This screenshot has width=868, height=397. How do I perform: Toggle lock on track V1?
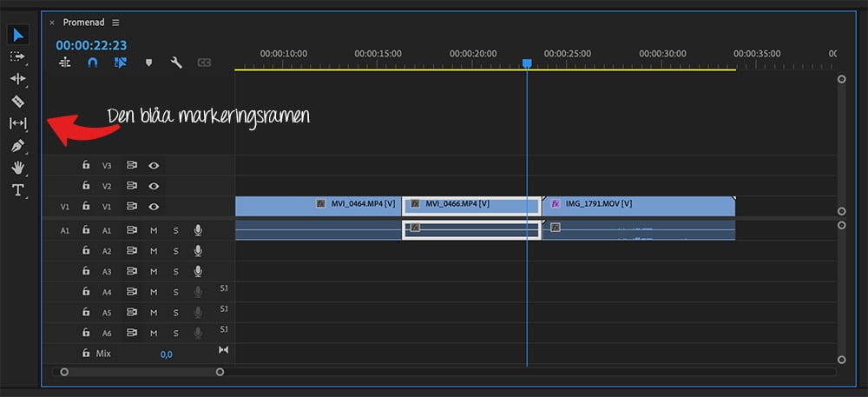86,206
